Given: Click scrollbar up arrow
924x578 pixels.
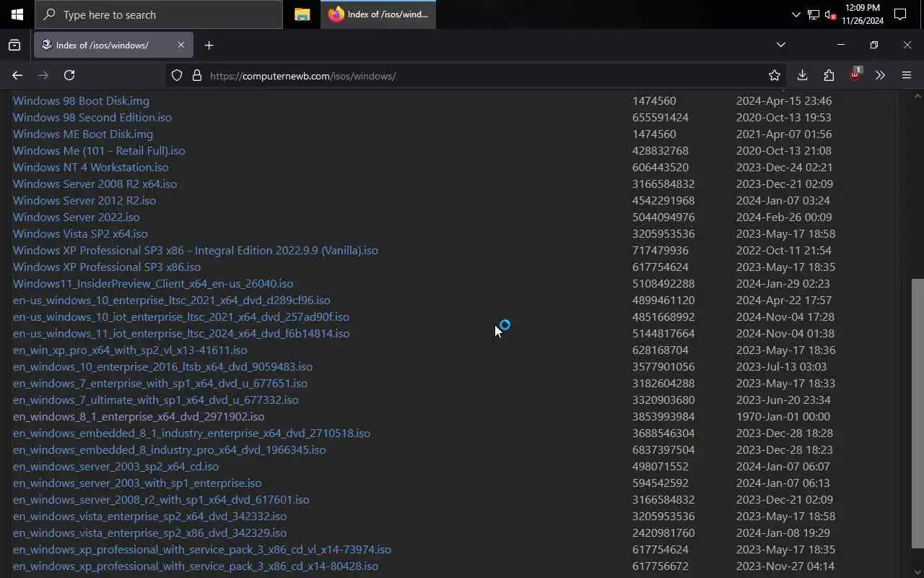Looking at the screenshot, I should click(918, 96).
